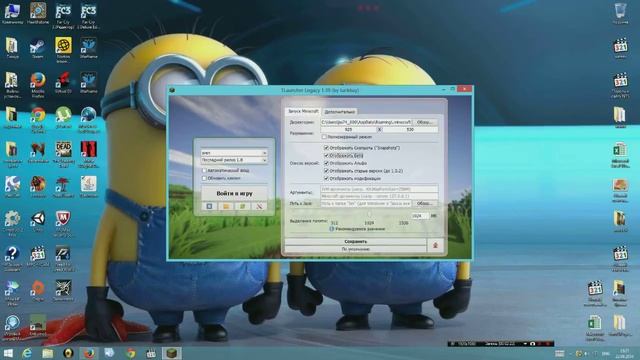The image size is (640, 360).
Task: Click the green icon button under Войти в игру
Action: tap(242, 206)
